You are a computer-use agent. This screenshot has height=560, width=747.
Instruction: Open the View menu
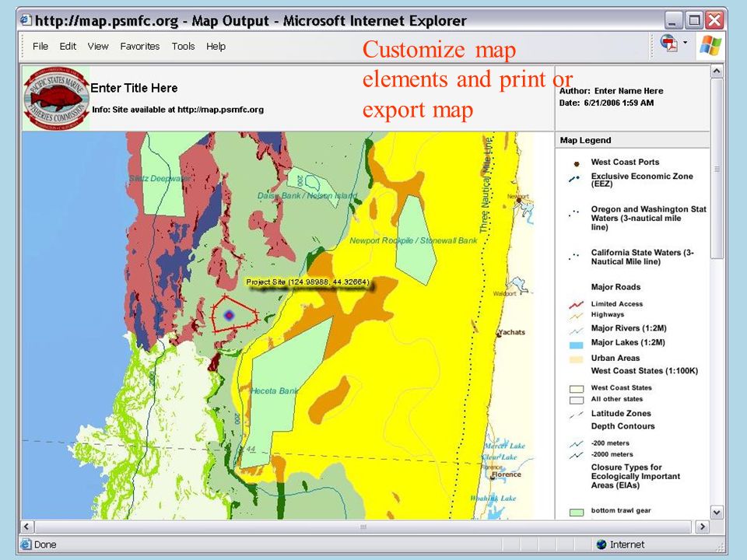(98, 46)
